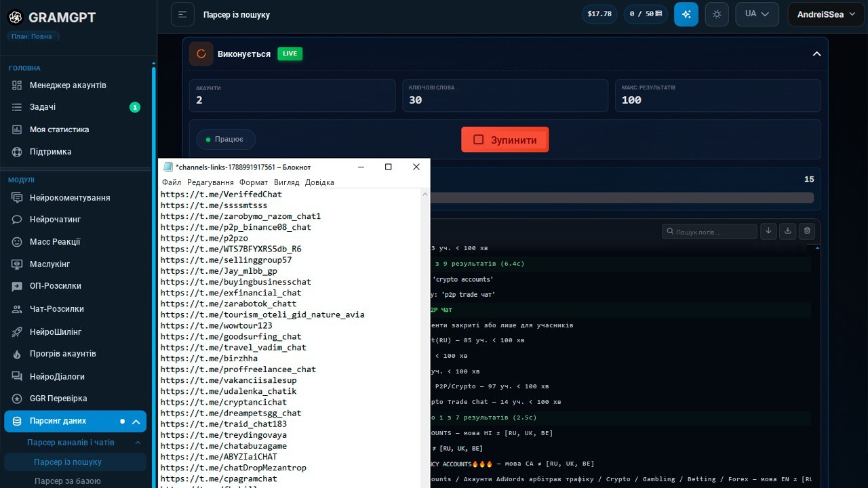The width and height of the screenshot is (868, 488).
Task: Collapse the Парсинг даних section
Action: pos(75,421)
